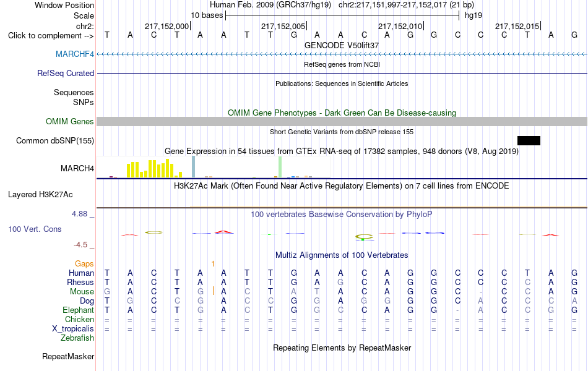
Task: Click the Scale label
Action: tap(84, 15)
